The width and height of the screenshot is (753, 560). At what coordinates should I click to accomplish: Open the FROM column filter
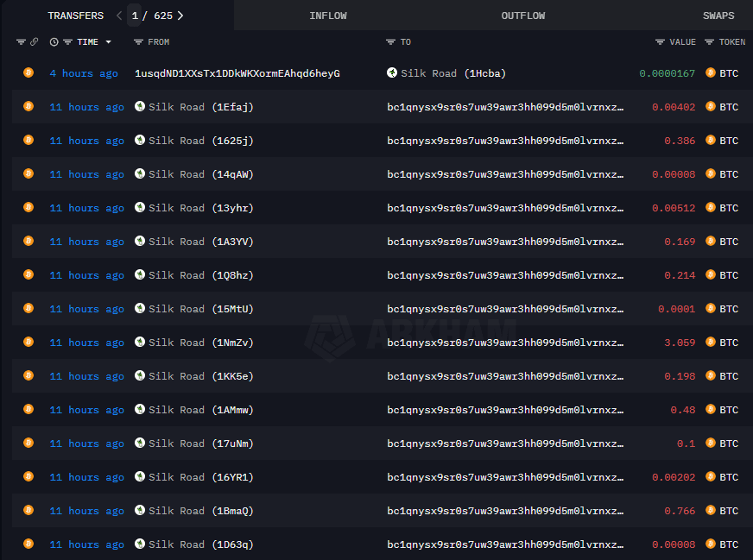click(138, 41)
